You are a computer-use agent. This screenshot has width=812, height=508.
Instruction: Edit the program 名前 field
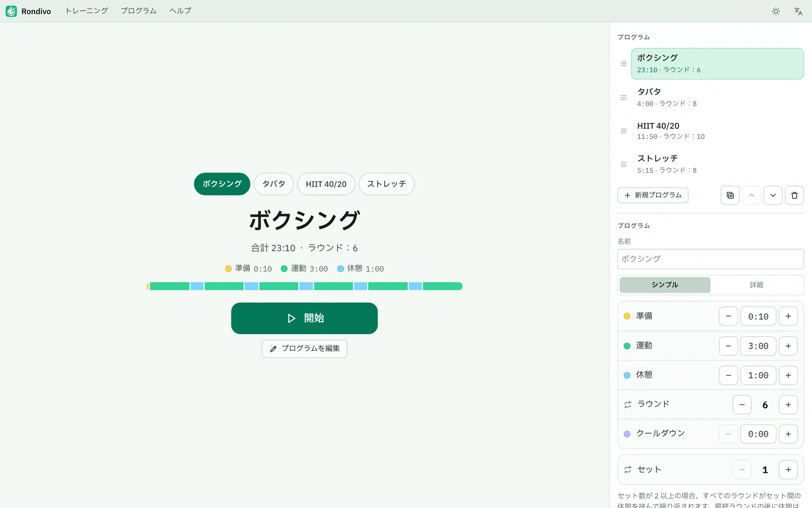(710, 259)
